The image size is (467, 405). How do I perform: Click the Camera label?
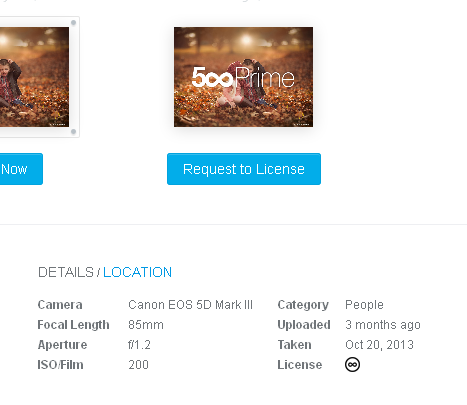pyautogui.click(x=60, y=305)
